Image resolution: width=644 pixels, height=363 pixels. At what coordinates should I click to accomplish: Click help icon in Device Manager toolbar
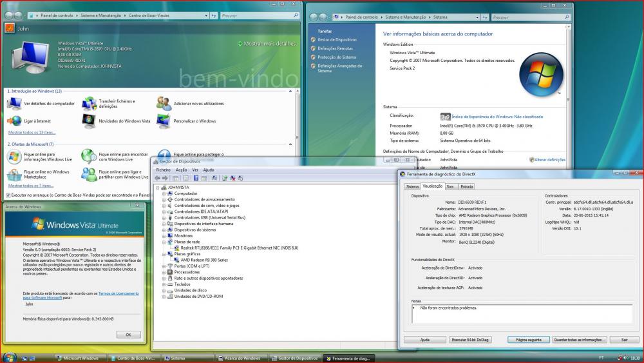click(x=196, y=178)
